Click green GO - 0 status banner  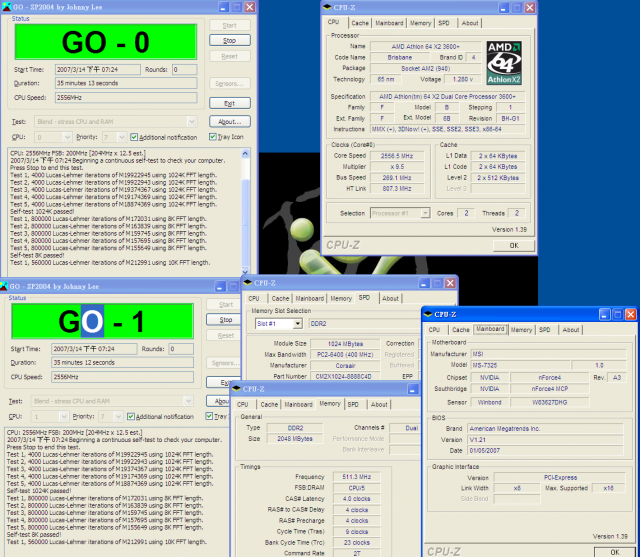[106, 42]
